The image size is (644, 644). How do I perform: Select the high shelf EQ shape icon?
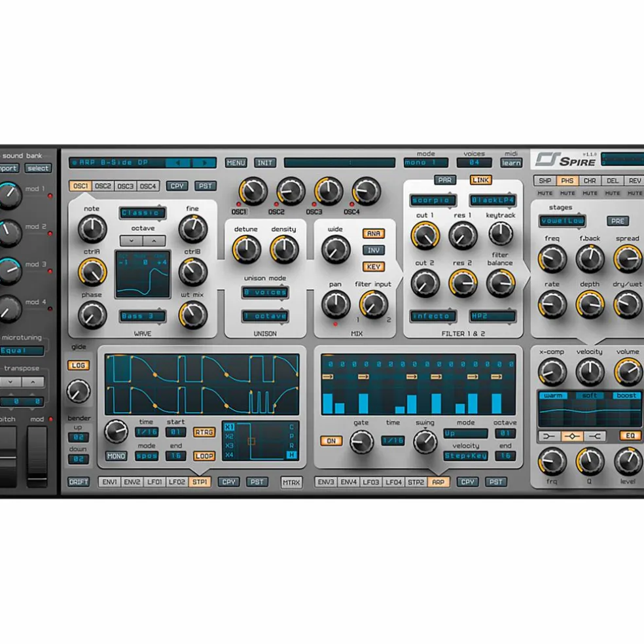click(x=594, y=436)
